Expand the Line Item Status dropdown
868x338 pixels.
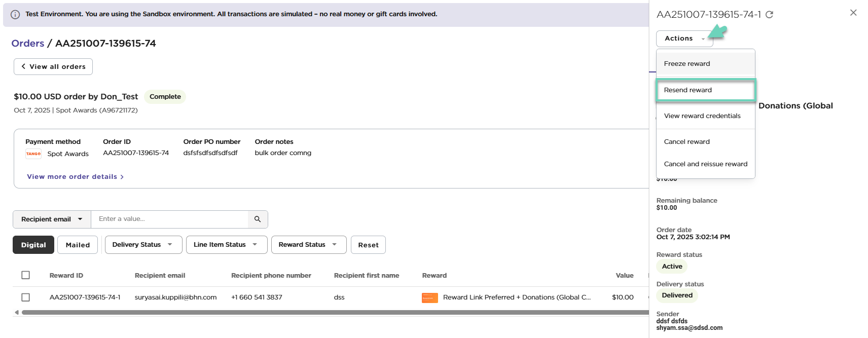point(225,245)
